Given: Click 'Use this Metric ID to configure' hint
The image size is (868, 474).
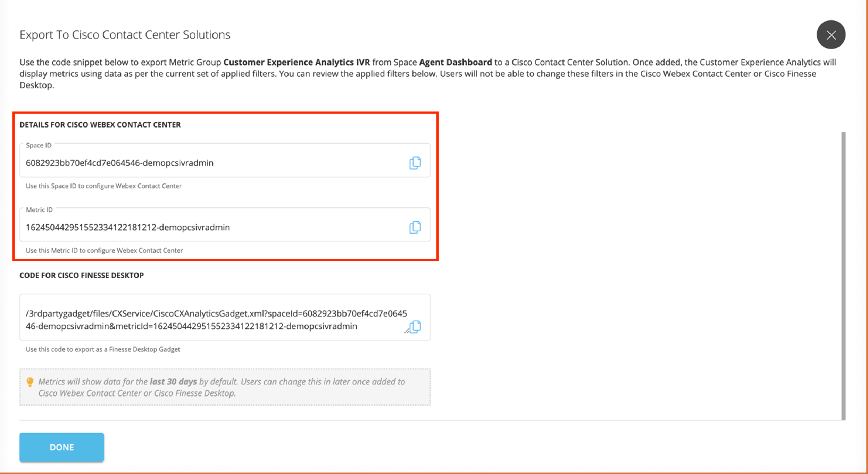Looking at the screenshot, I should click(x=104, y=251).
